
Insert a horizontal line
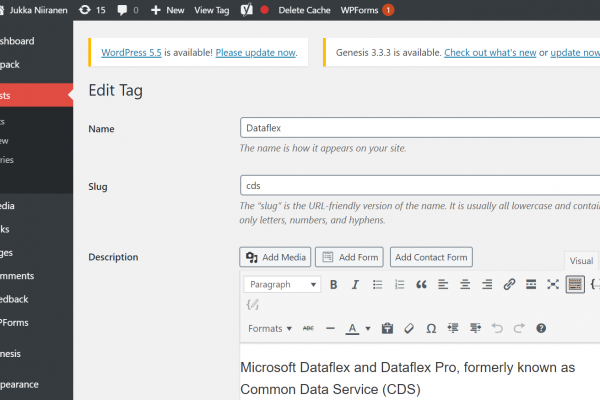click(x=330, y=328)
